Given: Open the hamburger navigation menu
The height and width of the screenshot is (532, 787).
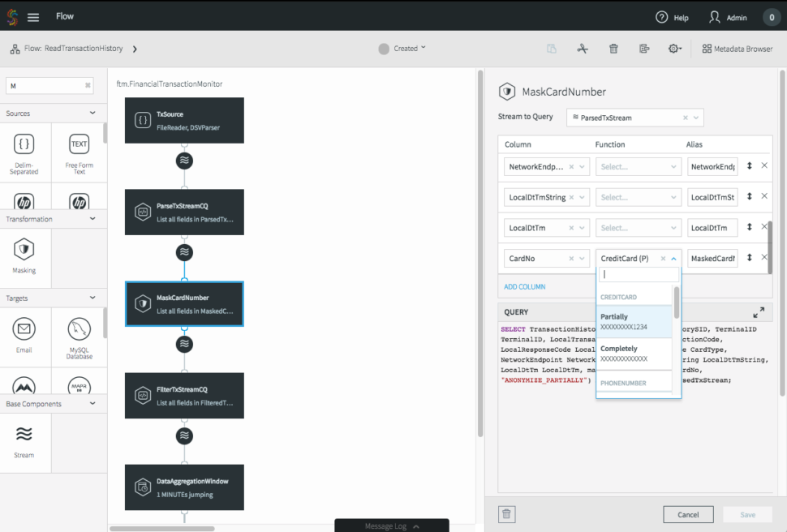Looking at the screenshot, I should (32, 16).
